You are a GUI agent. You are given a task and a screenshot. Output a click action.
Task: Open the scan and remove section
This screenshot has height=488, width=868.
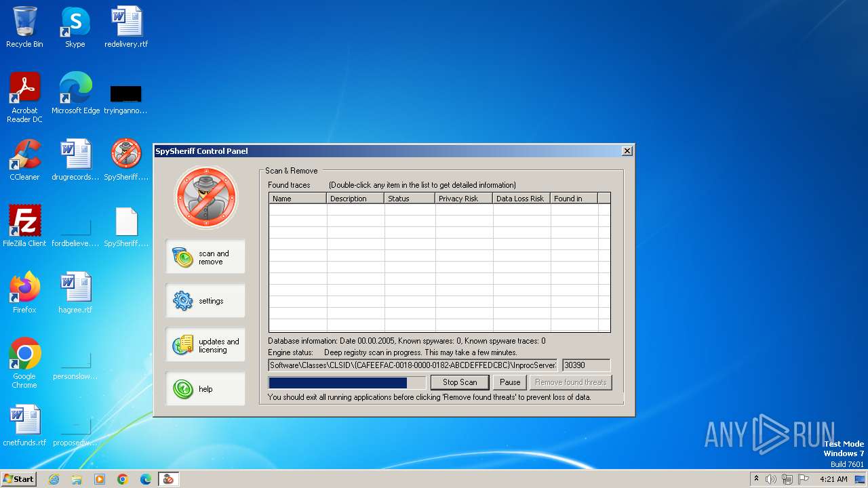click(205, 257)
